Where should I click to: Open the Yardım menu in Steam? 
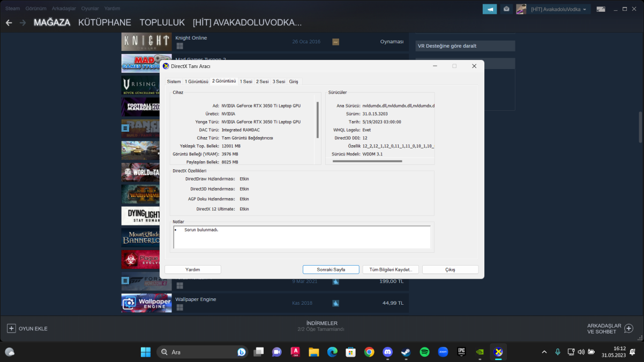[112, 9]
